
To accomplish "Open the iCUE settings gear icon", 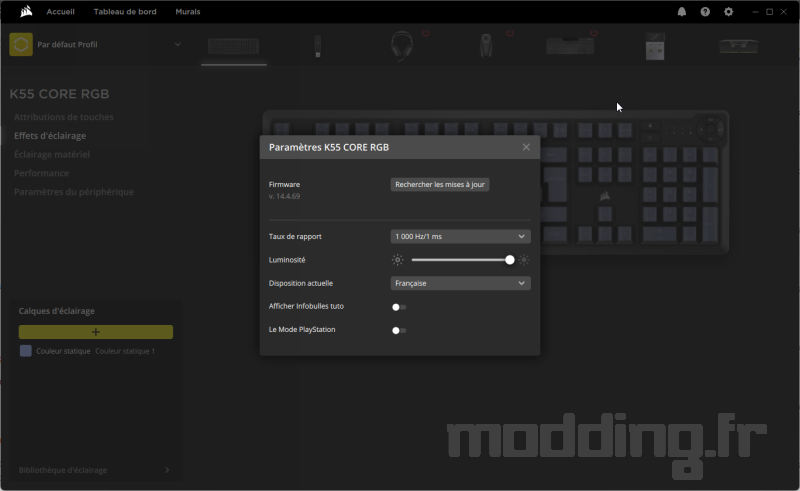I will tap(729, 12).
